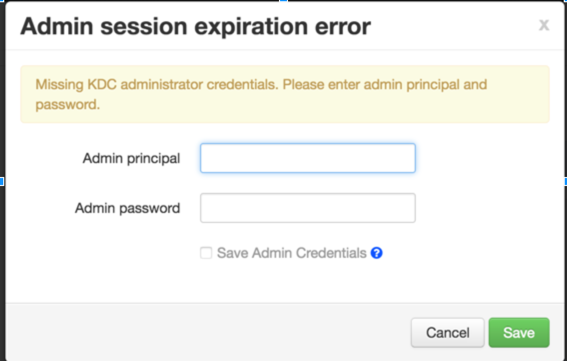Select the top-center blue selection handle
The width and height of the screenshot is (567, 361).
(x=284, y=1)
